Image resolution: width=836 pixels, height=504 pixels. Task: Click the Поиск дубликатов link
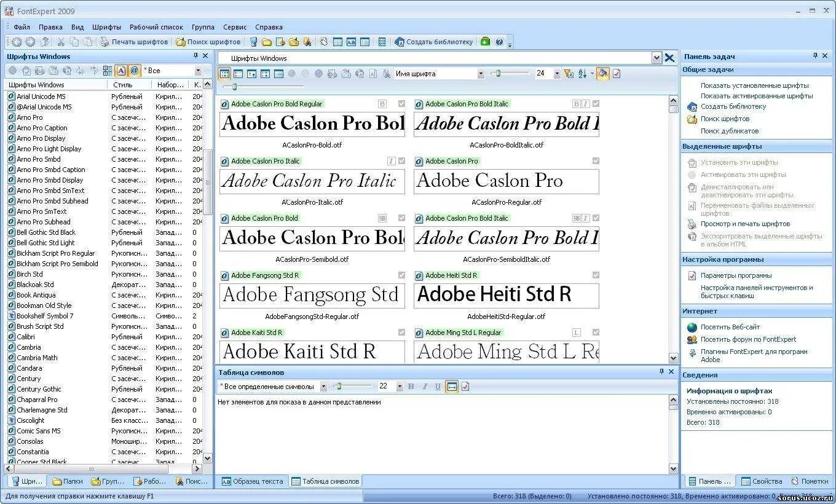(x=729, y=131)
